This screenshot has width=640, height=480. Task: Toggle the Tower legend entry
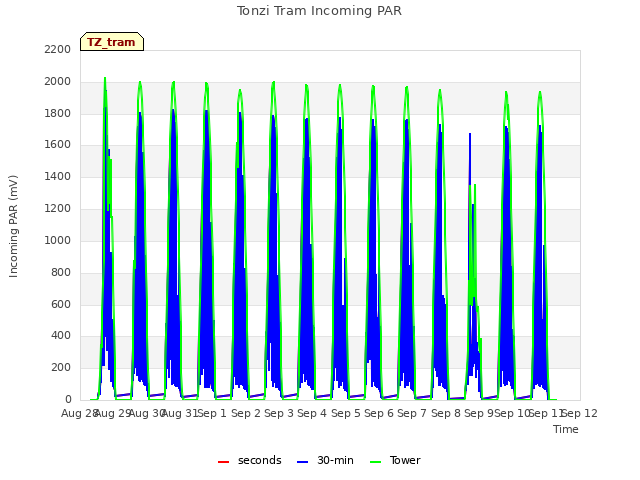[x=395, y=460]
